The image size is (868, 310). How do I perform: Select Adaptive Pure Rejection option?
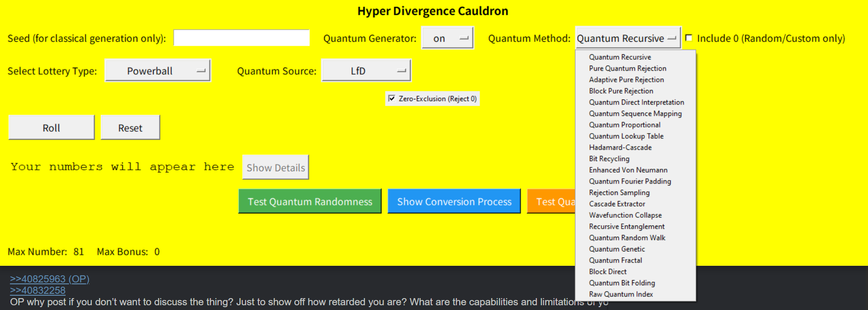[635, 80]
